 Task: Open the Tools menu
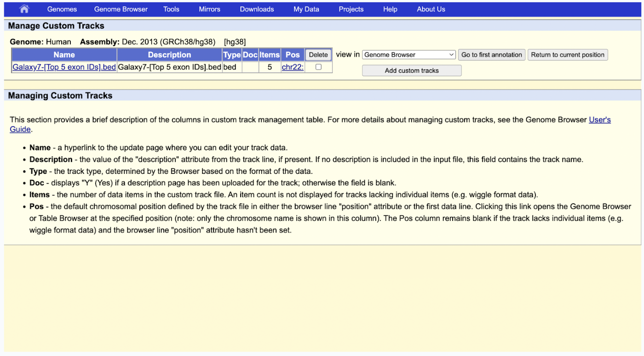pos(171,9)
